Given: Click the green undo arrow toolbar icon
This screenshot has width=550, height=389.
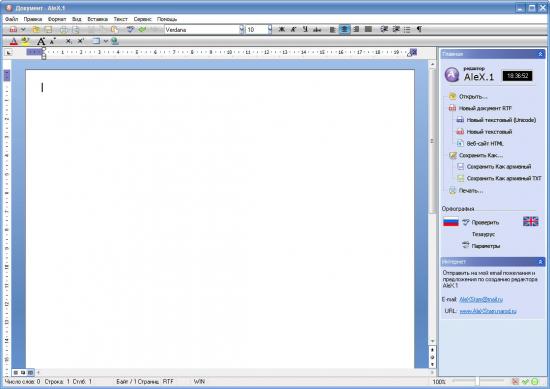Looking at the screenshot, I should click(x=142, y=30).
